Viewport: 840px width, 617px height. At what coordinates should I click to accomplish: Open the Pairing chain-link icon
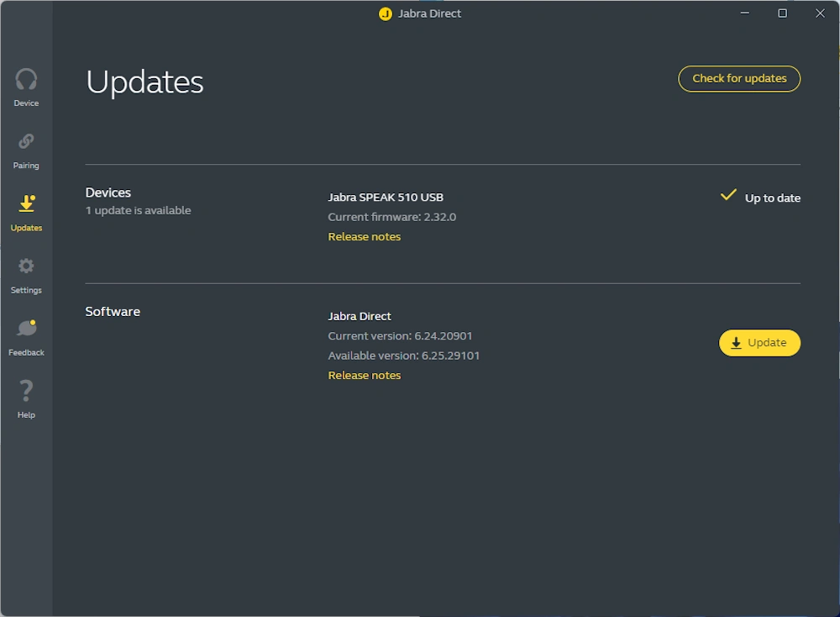(26, 142)
